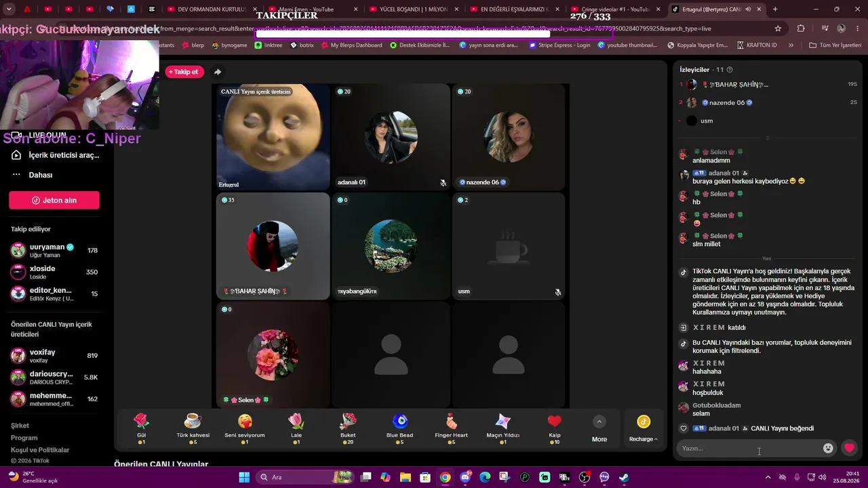Send the Finger Heart gift
Viewport: 868px width, 488px height.
click(x=451, y=428)
